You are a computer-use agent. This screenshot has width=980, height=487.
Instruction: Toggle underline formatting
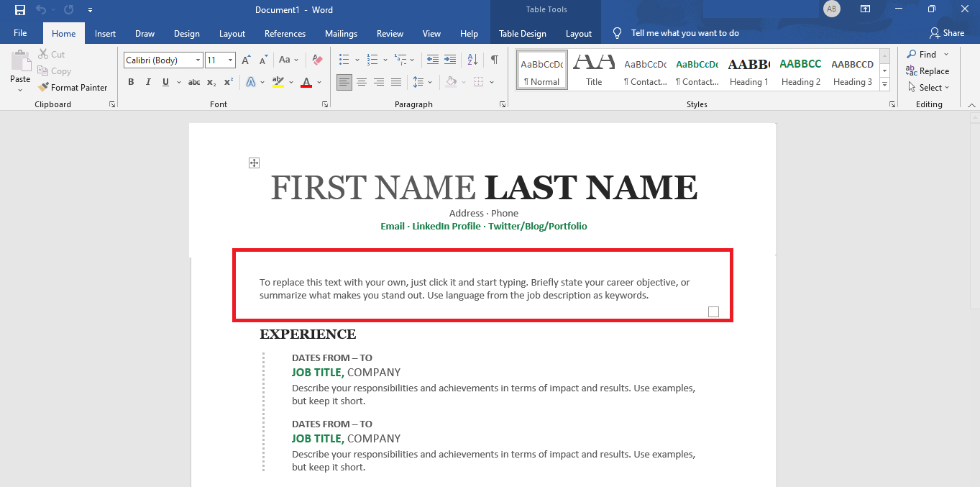(x=165, y=82)
